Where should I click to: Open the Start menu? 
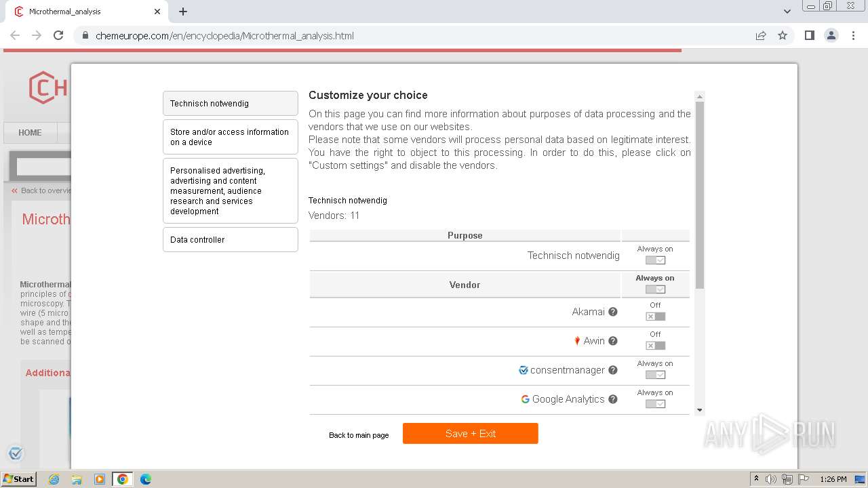pyautogui.click(x=18, y=479)
